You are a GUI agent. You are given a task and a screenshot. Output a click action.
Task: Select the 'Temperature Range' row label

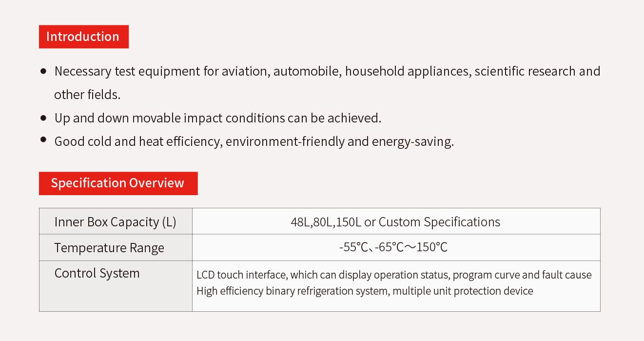[109, 248]
